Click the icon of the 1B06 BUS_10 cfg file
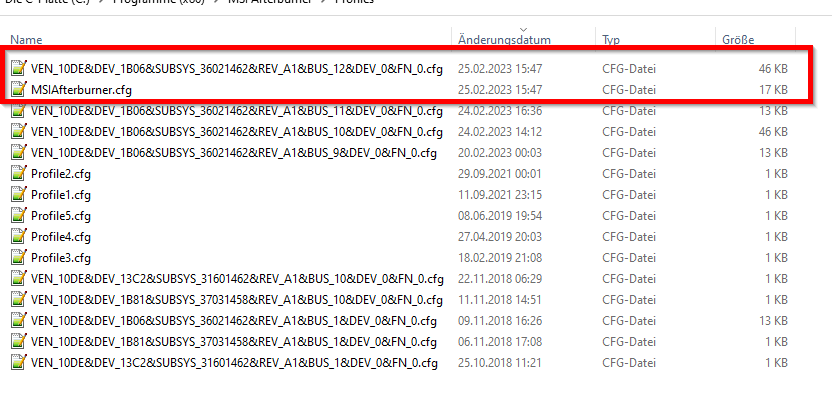This screenshot has height=397, width=832. pos(19,131)
